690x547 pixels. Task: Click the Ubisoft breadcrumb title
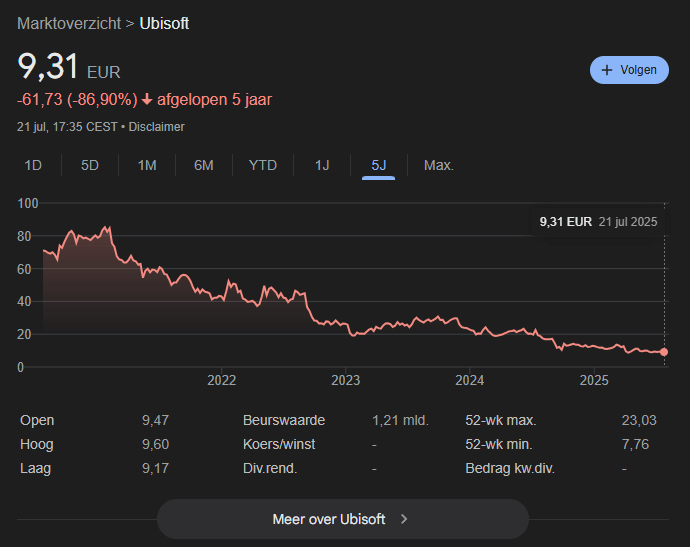(x=164, y=23)
